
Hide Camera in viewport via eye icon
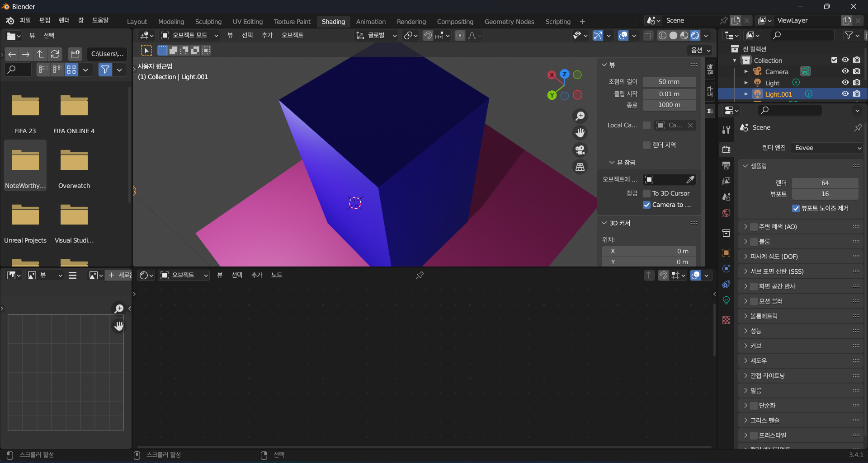(x=845, y=71)
